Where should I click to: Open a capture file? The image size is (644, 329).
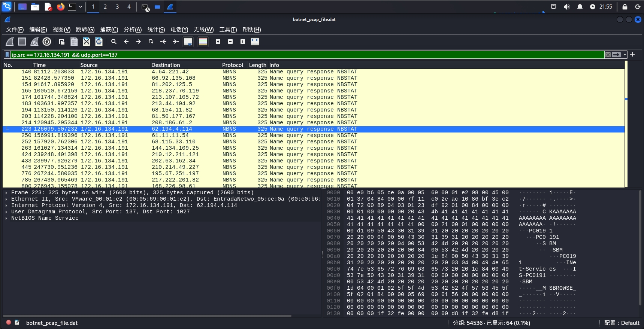point(62,42)
